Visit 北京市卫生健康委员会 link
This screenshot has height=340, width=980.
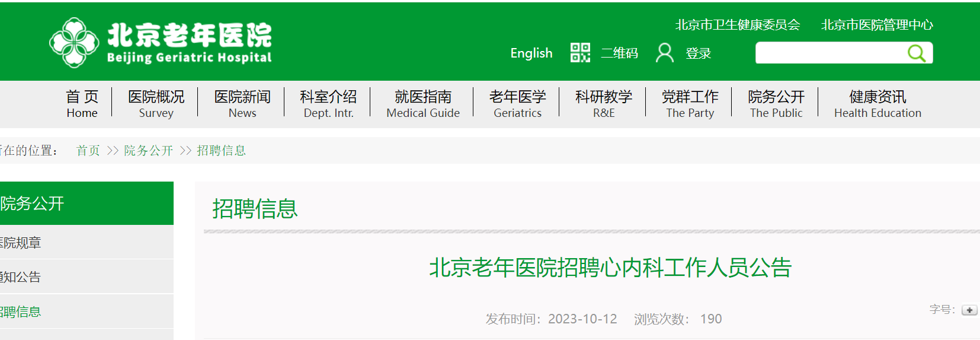tap(738, 25)
